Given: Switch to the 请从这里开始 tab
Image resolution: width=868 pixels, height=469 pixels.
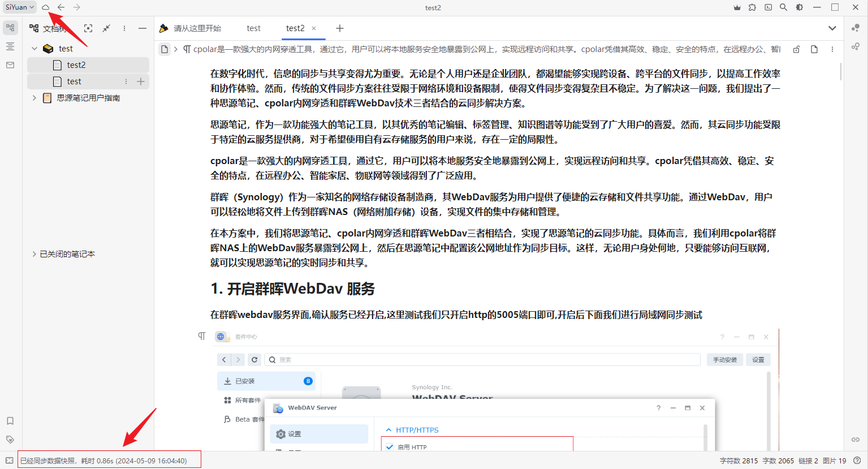Looking at the screenshot, I should tap(190, 28).
